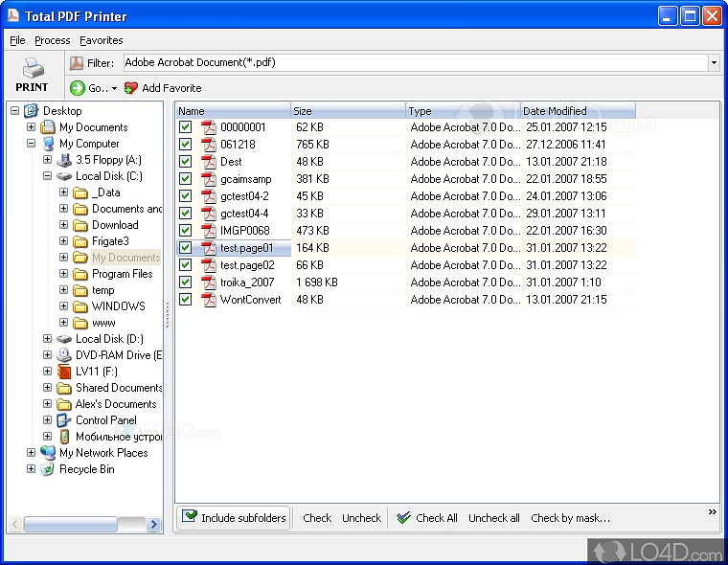This screenshot has height=565, width=728.
Task: Click the PDF icon for file 00000001
Action: coord(209,127)
